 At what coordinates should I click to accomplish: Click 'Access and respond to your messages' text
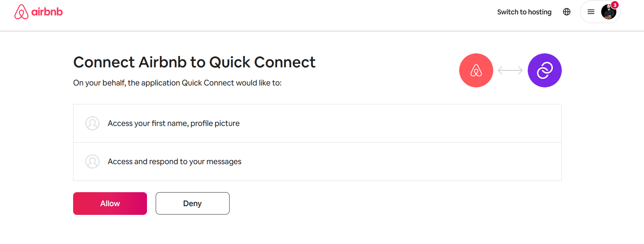point(175,162)
